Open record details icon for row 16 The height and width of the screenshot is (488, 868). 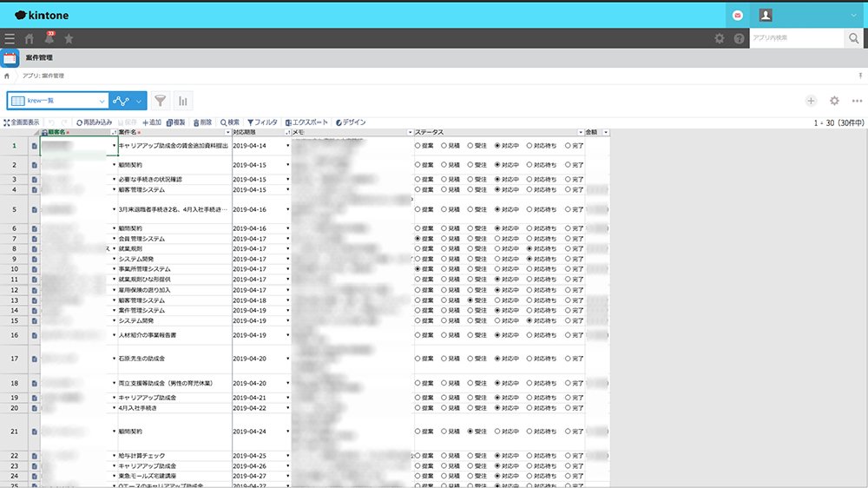(35, 336)
